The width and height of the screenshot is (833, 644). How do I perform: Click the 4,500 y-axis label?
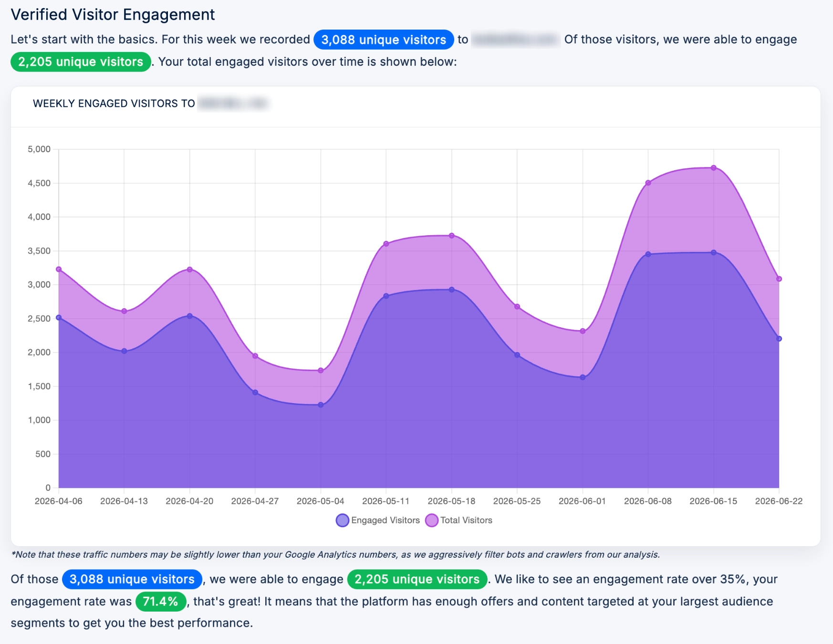(x=39, y=183)
